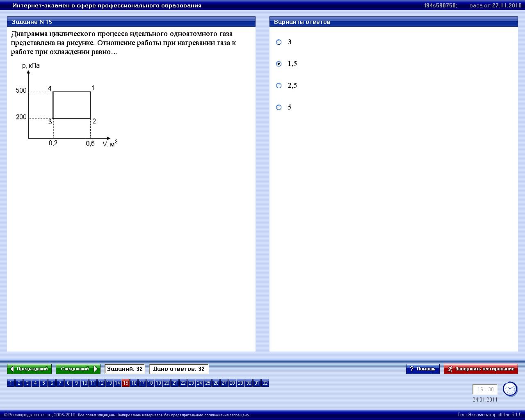
Task: Jump to question 23
Action: click(191, 383)
